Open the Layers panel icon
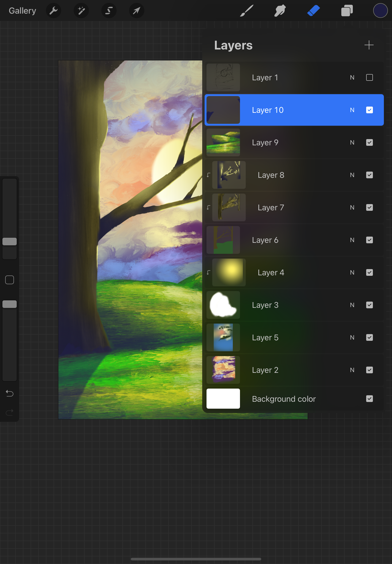This screenshot has width=392, height=564. click(x=347, y=10)
